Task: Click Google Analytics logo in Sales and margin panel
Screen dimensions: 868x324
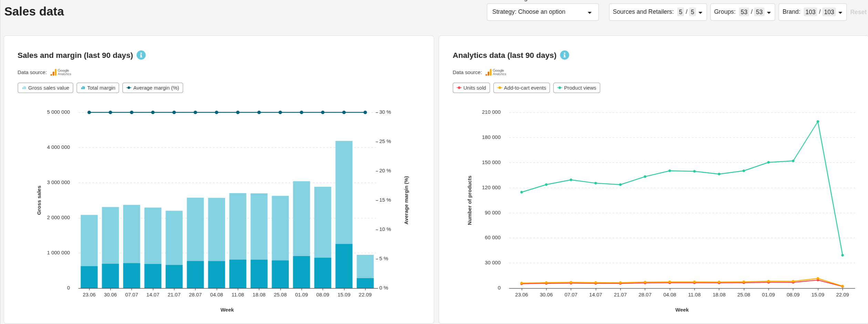Action: [x=61, y=72]
